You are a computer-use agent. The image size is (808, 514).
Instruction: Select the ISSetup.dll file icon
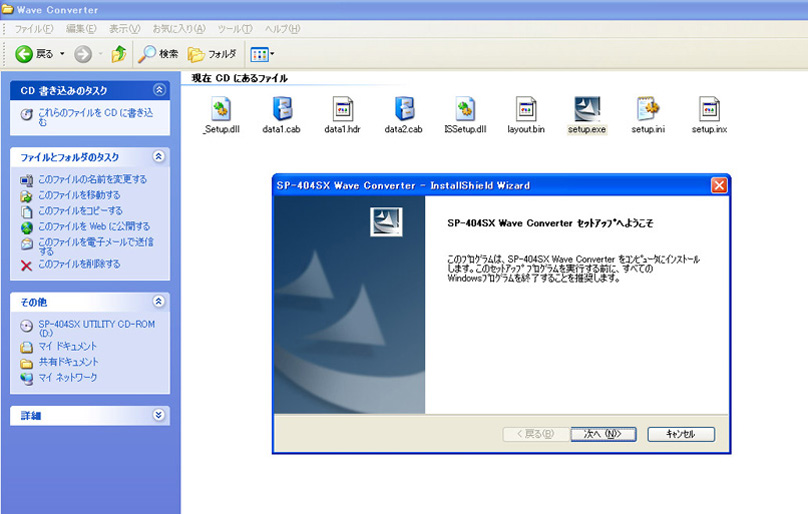(465, 109)
